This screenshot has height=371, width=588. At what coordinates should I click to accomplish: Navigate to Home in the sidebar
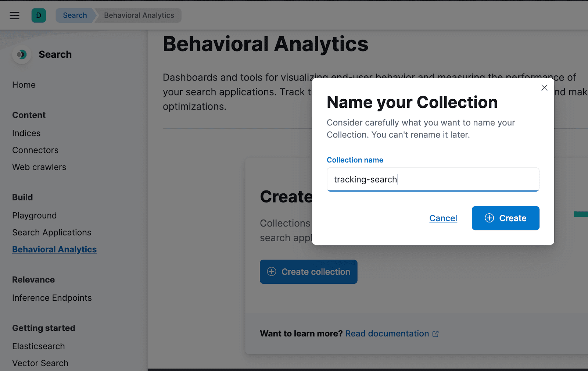pos(24,85)
